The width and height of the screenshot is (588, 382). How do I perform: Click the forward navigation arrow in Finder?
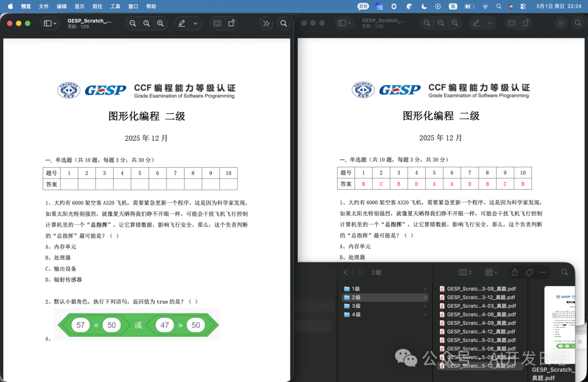pyautogui.click(x=360, y=271)
